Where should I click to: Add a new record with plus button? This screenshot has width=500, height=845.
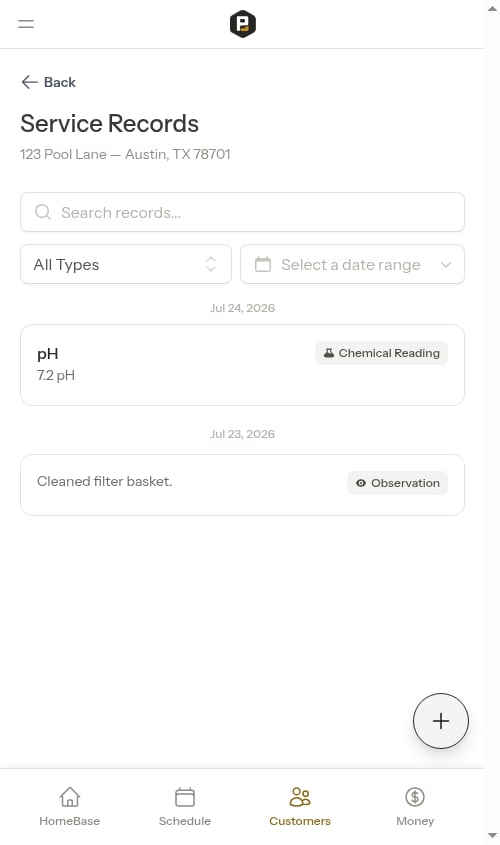[x=441, y=721]
